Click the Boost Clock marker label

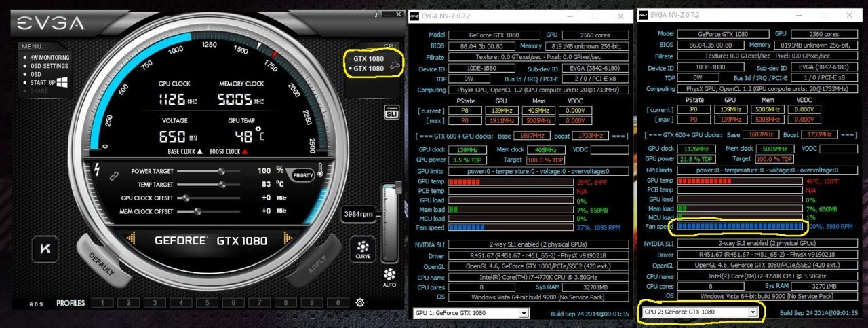229,151
